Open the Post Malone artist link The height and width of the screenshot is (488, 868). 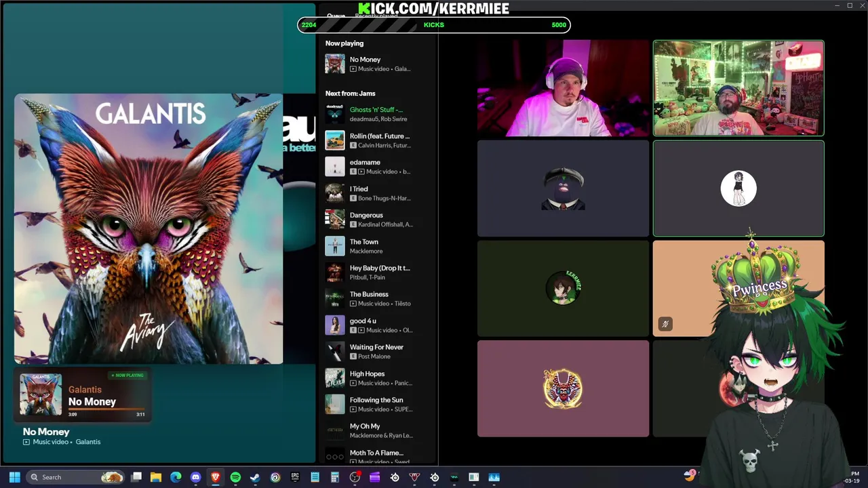click(x=374, y=357)
